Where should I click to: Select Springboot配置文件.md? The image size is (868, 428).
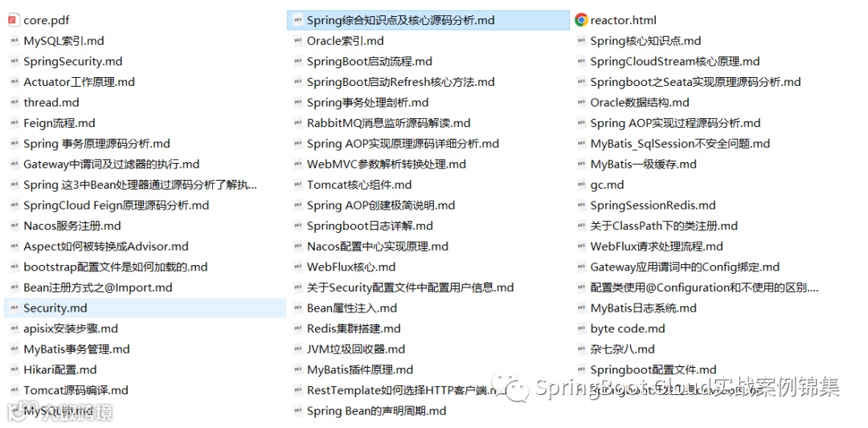point(653,369)
